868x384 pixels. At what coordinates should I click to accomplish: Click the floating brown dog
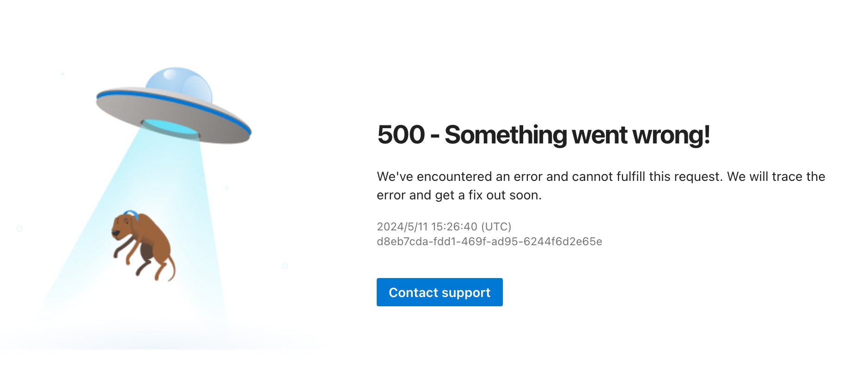(143, 246)
